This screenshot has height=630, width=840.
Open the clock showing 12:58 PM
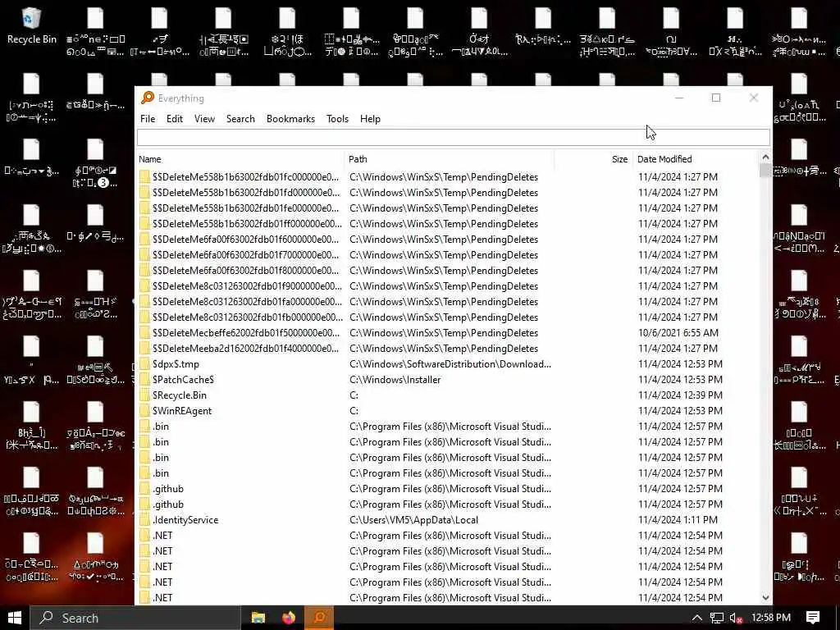pos(770,618)
